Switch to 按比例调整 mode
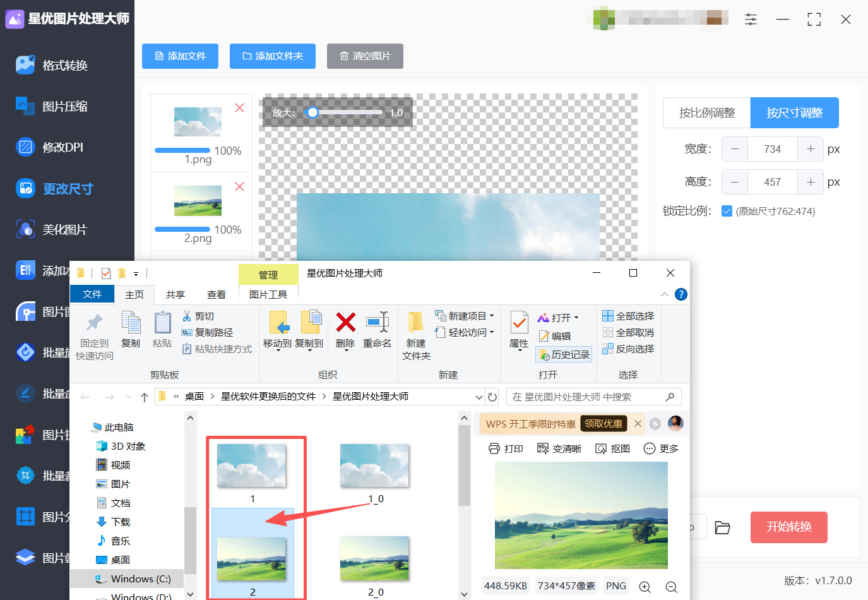 [707, 113]
